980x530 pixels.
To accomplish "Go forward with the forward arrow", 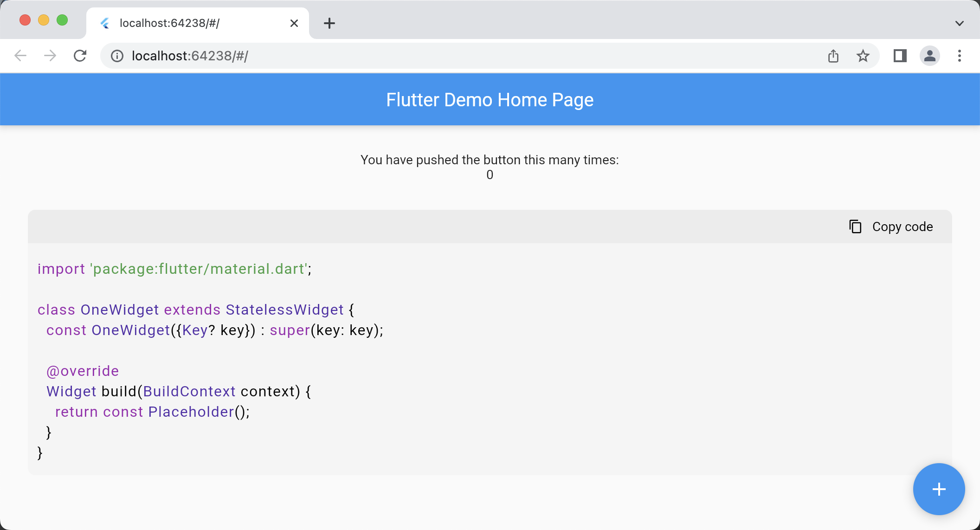I will (50, 56).
